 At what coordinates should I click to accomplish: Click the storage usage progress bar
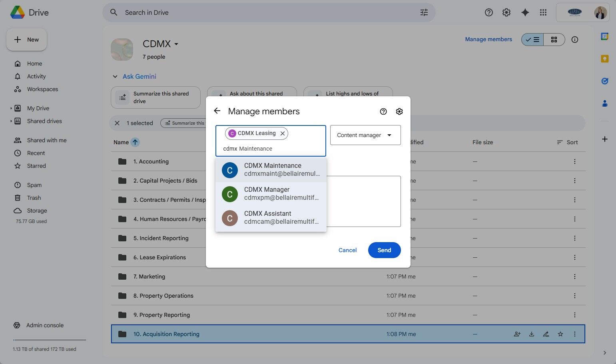click(x=50, y=340)
